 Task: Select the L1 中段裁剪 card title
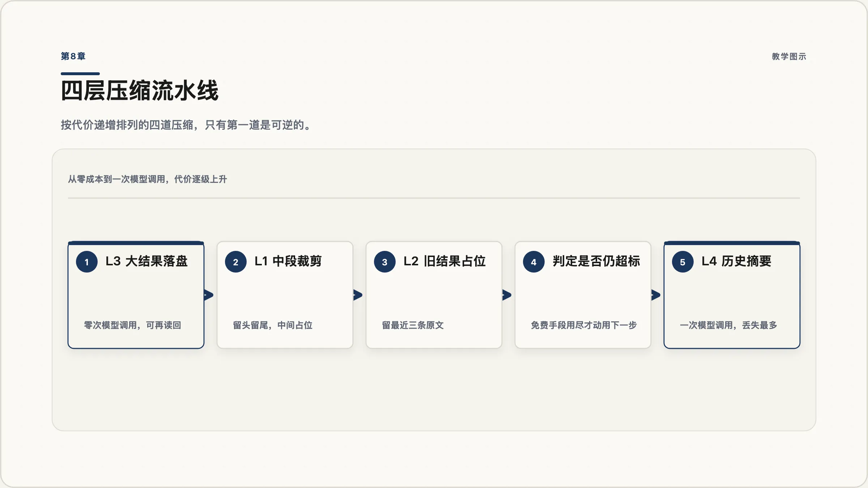288,261
